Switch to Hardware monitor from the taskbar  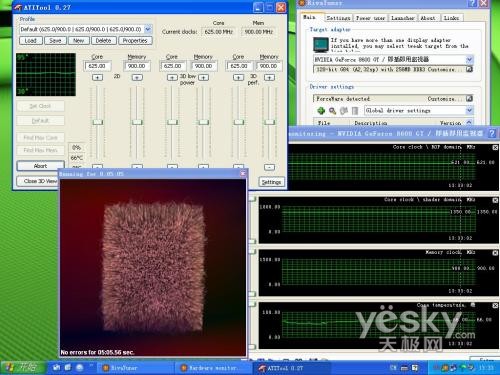pyautogui.click(x=213, y=368)
